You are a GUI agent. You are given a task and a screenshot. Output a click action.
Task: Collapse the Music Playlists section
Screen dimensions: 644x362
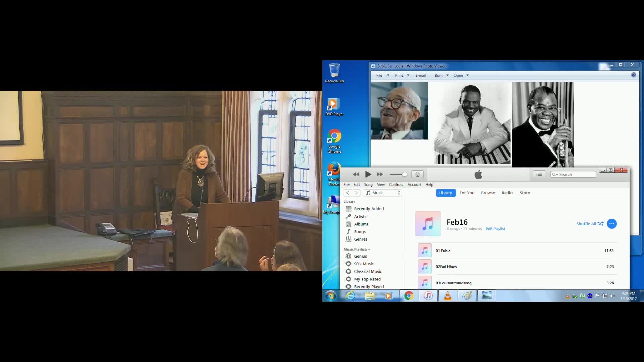[357, 249]
